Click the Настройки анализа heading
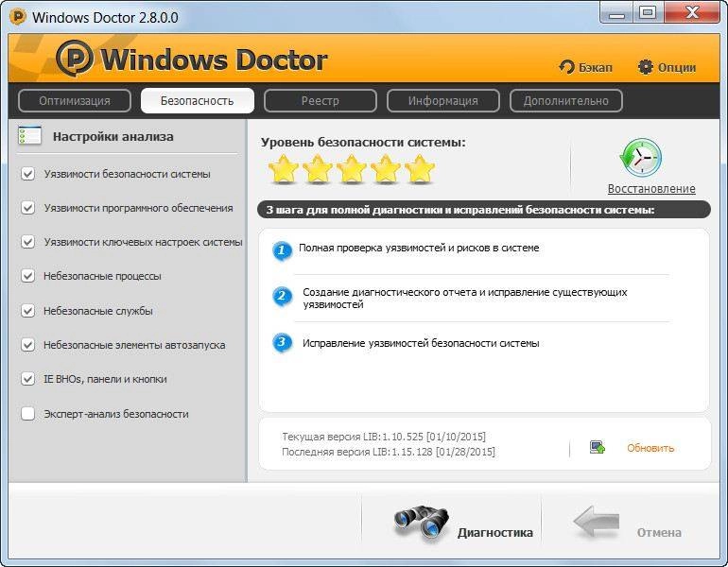Screen dimensions: 728x567 113,136
